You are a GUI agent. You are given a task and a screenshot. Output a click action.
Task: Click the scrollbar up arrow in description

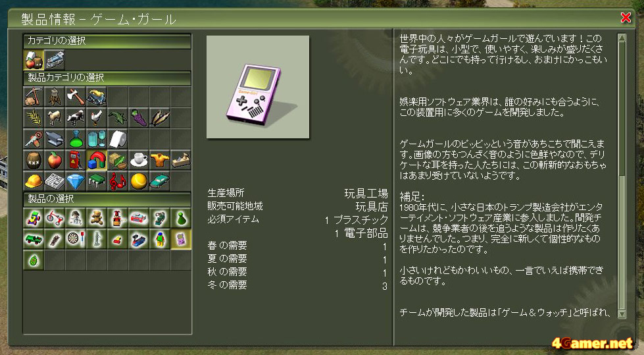(622, 38)
